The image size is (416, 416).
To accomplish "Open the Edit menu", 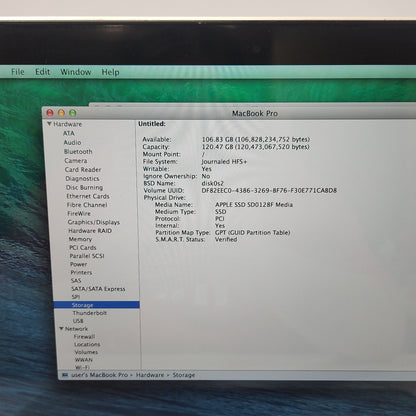I will tap(42, 72).
